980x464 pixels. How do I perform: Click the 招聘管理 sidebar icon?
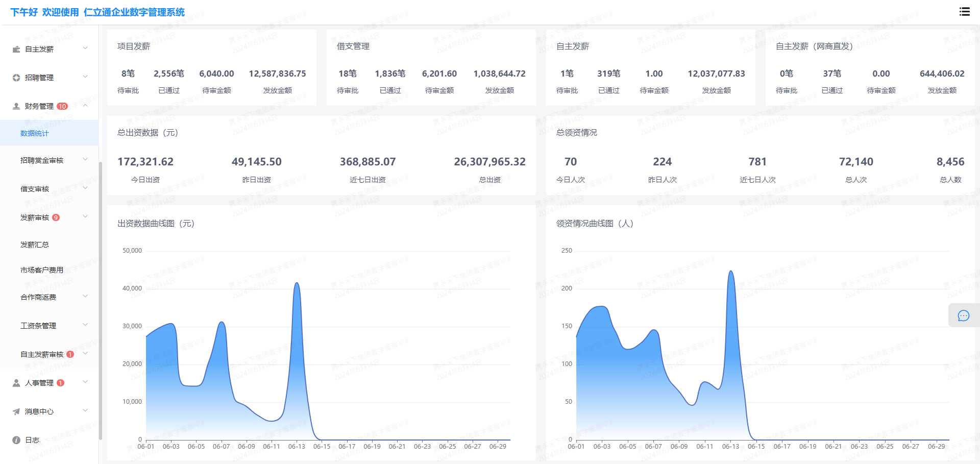[x=16, y=78]
